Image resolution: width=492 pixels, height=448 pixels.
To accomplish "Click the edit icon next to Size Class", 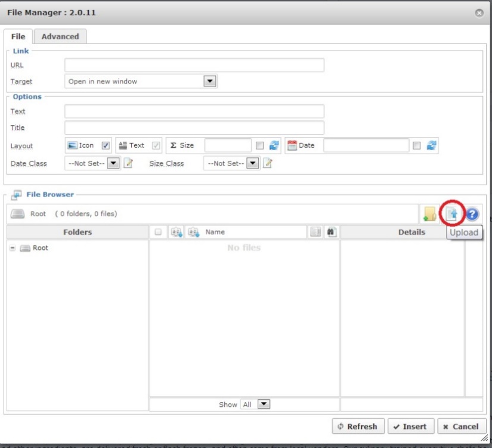I will coord(268,163).
